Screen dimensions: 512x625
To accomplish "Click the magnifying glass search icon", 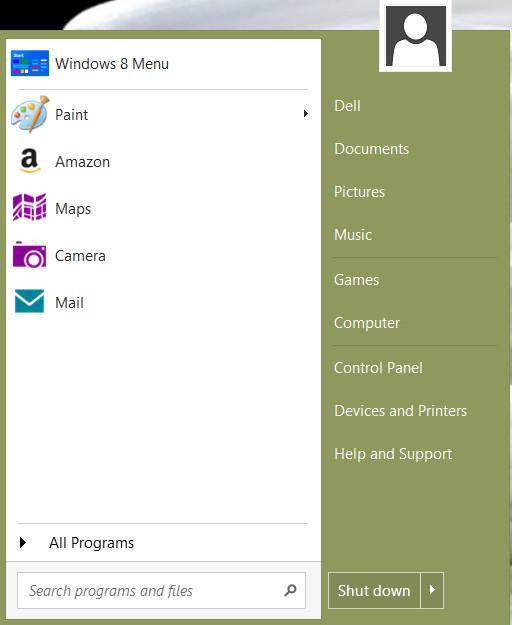I will point(290,590).
